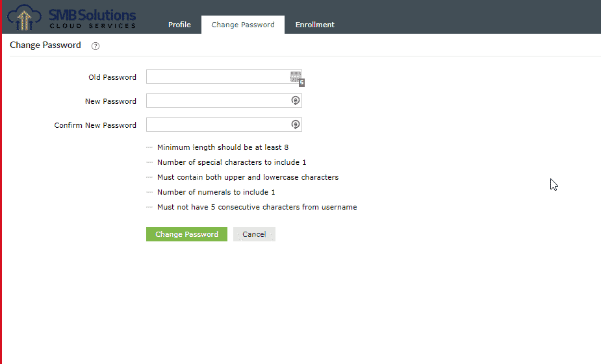
Task: Click the SMB Solutions cloud logo
Action: click(x=71, y=18)
